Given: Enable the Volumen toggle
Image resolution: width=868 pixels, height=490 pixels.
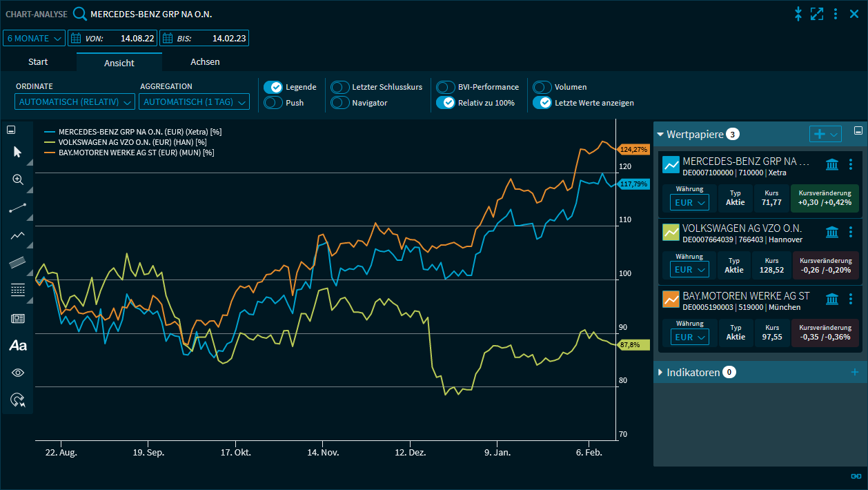Looking at the screenshot, I should [x=542, y=87].
